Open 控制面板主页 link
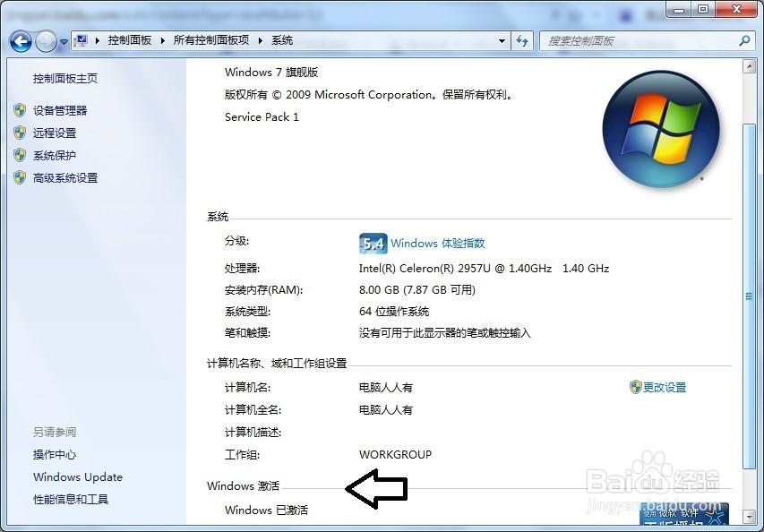This screenshot has width=764, height=532. [65, 79]
